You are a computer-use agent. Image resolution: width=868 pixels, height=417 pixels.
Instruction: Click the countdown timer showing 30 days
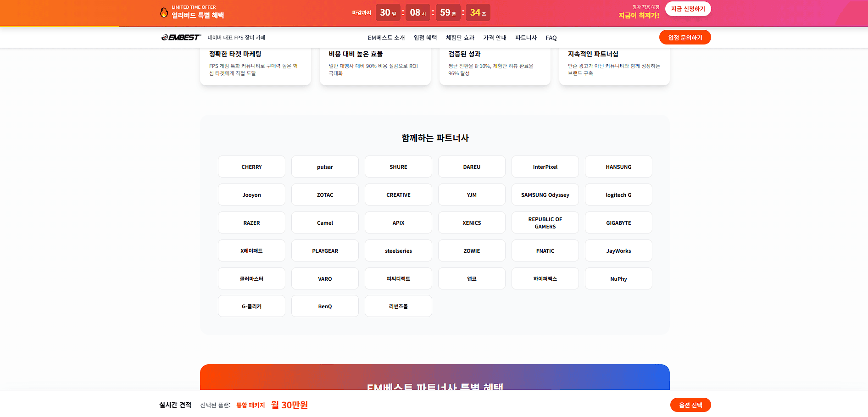pos(388,12)
